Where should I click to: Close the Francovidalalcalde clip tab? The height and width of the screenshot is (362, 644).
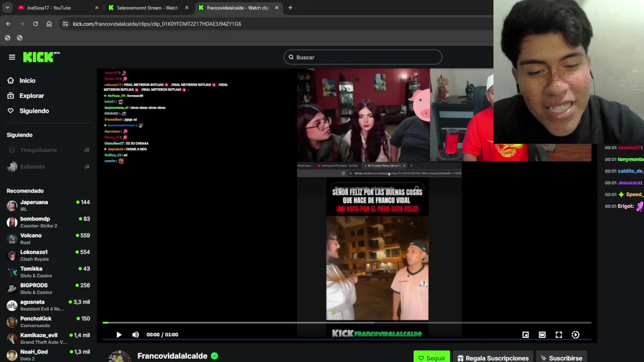coord(276,8)
